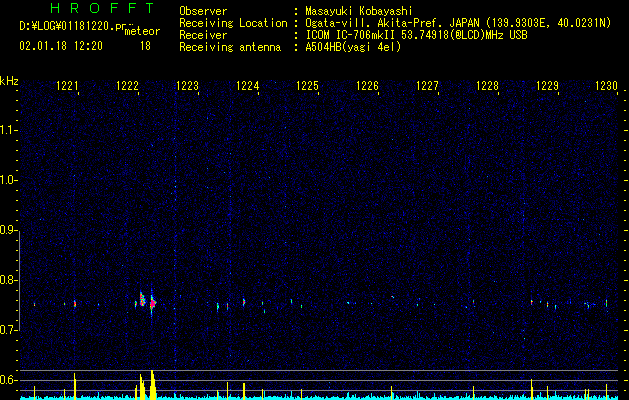629x400 pixels.
Task: Click the 1221 time axis label
Action: click(67, 86)
